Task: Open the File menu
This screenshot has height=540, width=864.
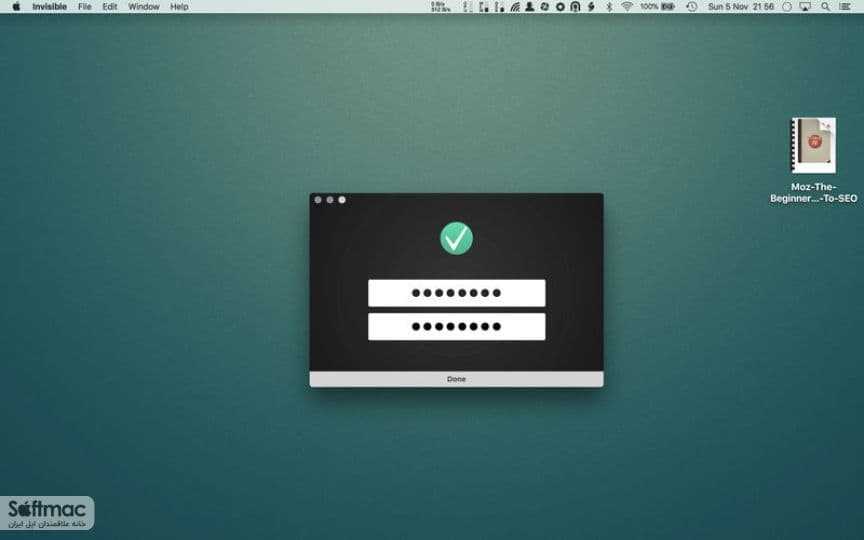Action: pyautogui.click(x=85, y=7)
